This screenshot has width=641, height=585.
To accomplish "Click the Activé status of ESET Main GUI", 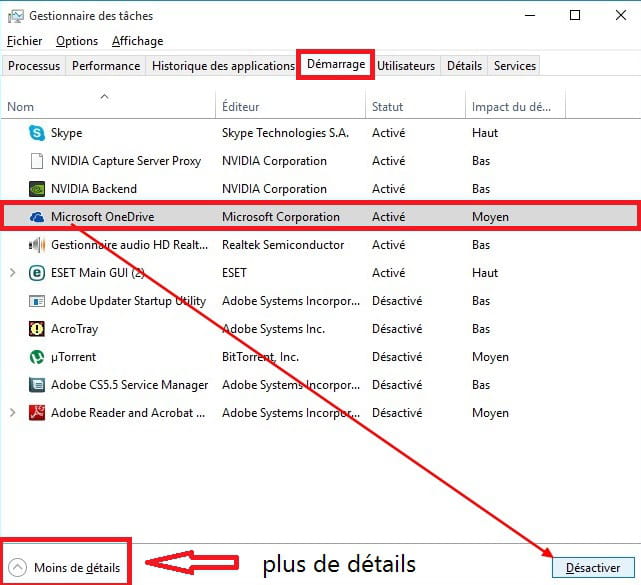I will coord(388,273).
